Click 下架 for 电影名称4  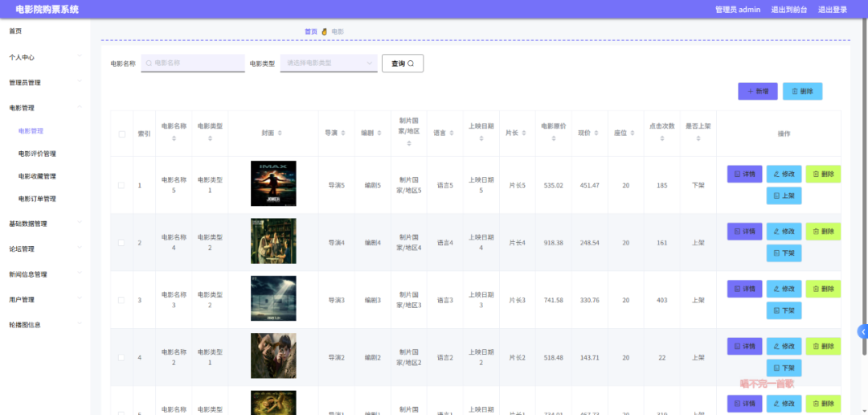(x=784, y=253)
